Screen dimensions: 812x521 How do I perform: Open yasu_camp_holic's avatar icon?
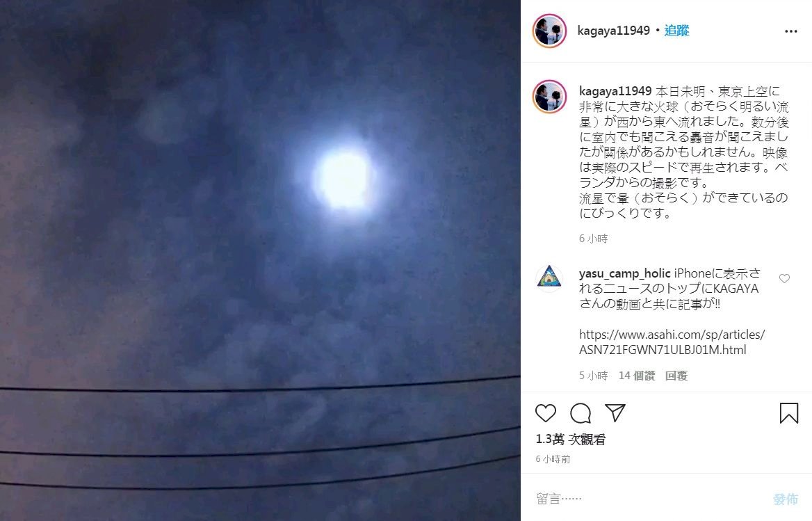pos(549,278)
